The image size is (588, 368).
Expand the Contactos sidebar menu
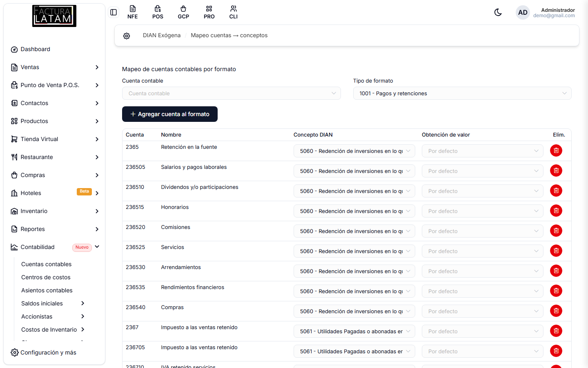tap(54, 103)
